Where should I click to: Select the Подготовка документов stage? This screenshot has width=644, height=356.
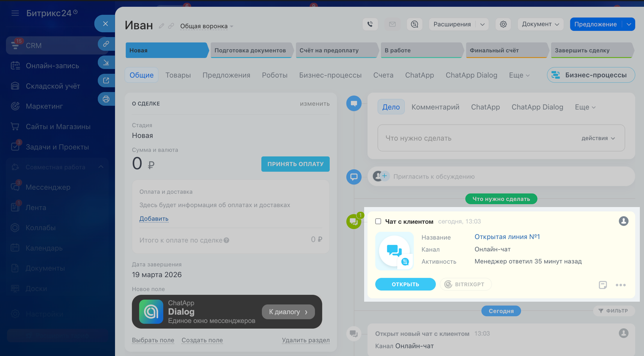(x=250, y=50)
